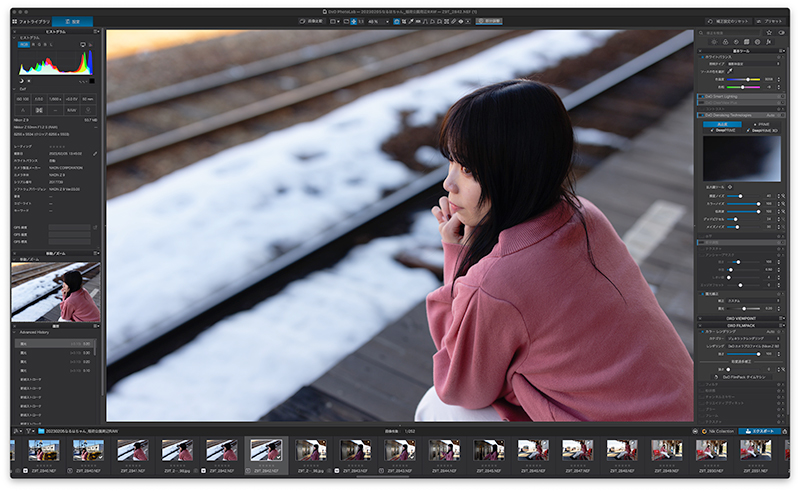Collapse the Advanced History section
The image size is (800, 491).
[14, 332]
